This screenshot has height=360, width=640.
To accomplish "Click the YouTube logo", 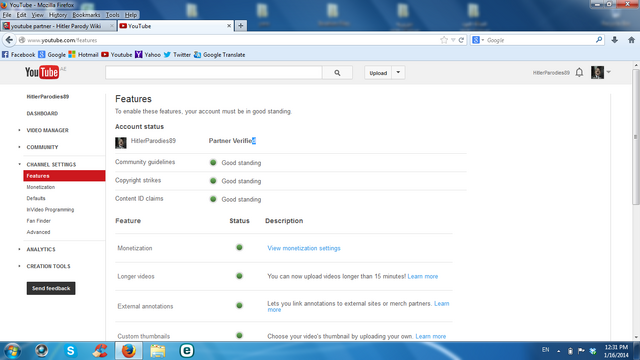I will [42, 73].
